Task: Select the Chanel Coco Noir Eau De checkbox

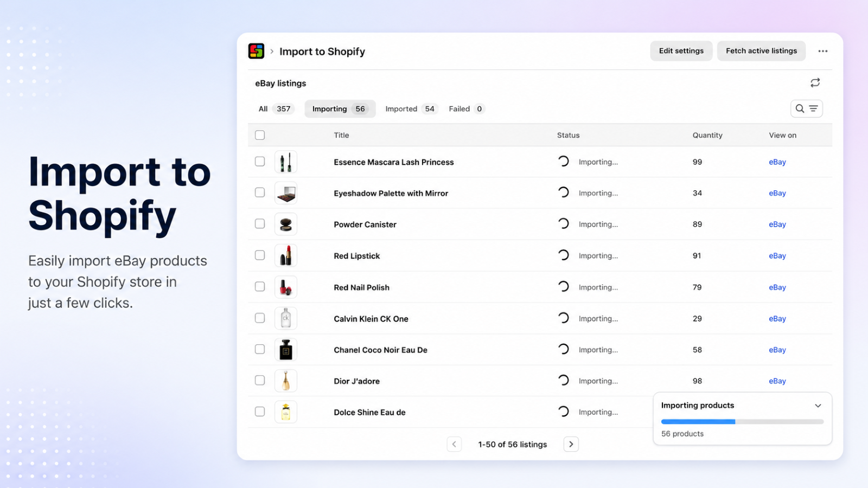Action: click(x=260, y=349)
